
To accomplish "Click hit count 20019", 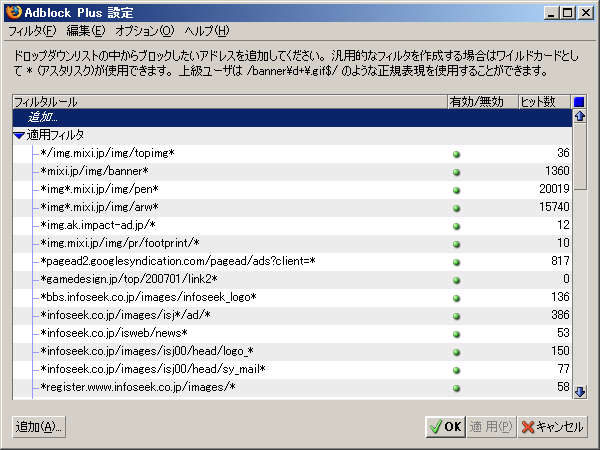I will 554,189.
